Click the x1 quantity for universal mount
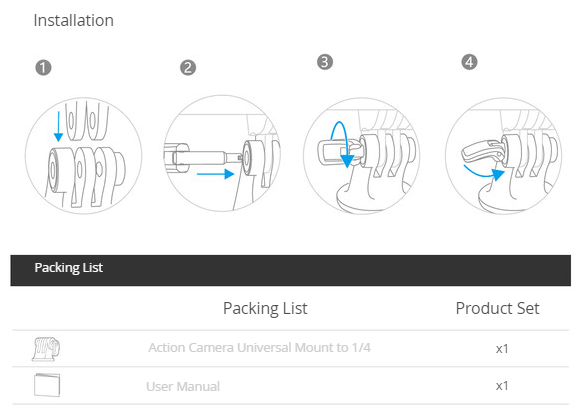The height and width of the screenshot is (417, 585). pyautogui.click(x=502, y=349)
